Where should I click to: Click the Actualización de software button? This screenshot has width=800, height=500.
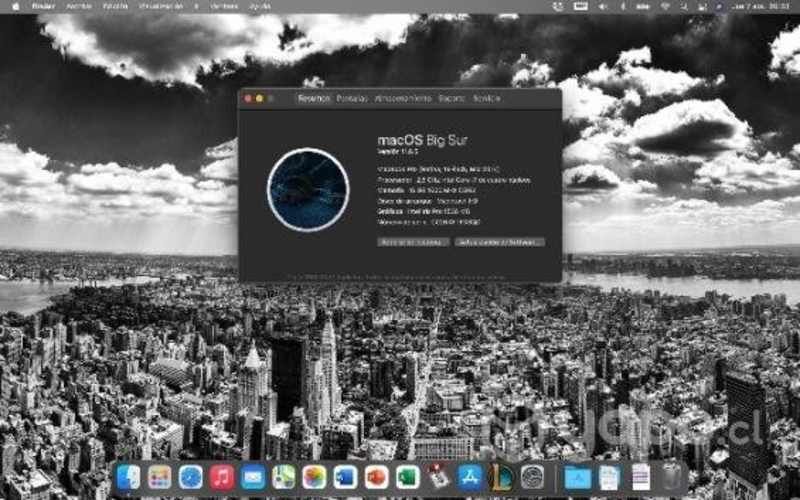click(x=499, y=242)
